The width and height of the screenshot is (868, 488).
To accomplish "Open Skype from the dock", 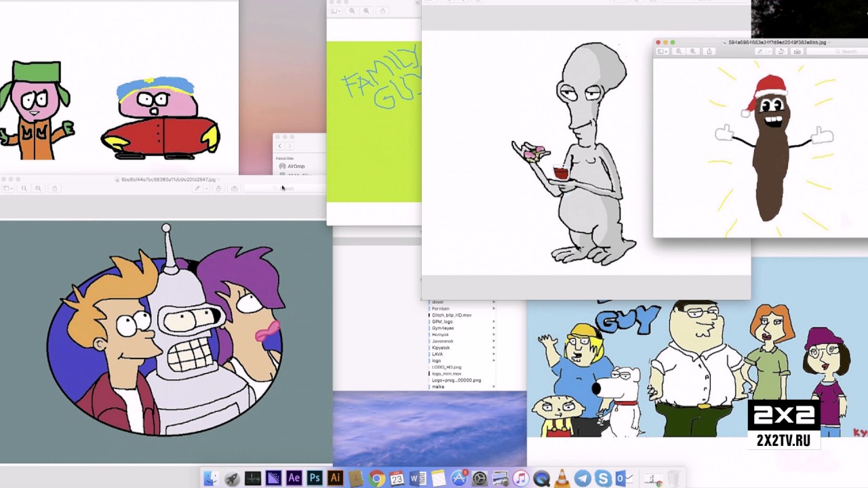I will (x=604, y=479).
